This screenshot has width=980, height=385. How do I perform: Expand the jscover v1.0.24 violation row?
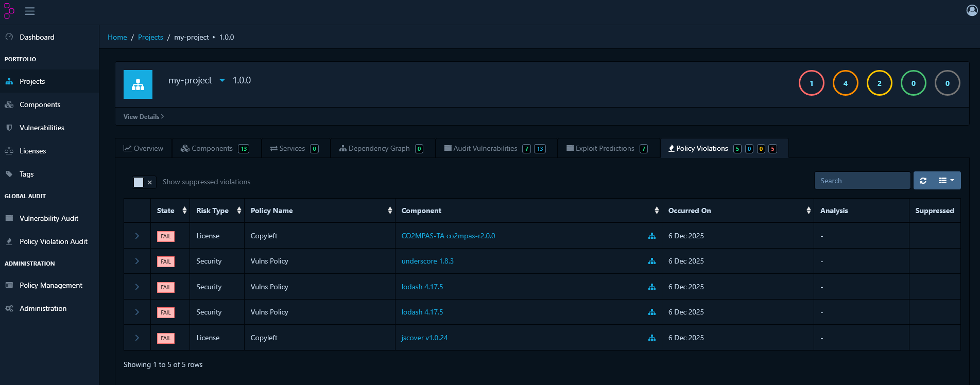point(137,338)
